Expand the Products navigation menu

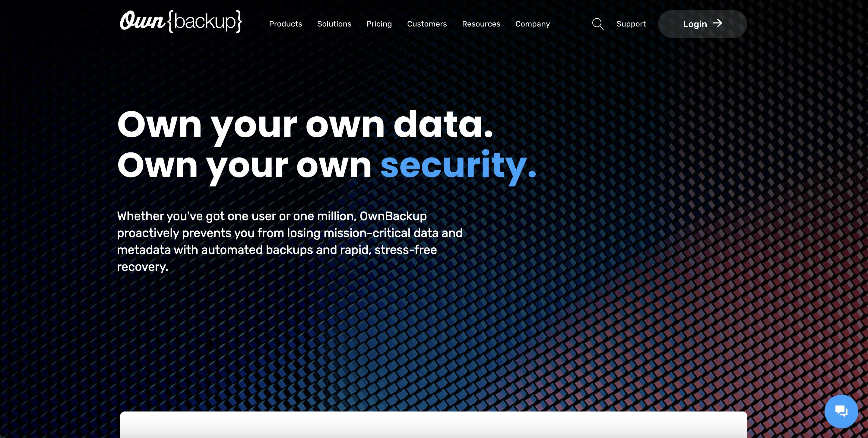(285, 23)
